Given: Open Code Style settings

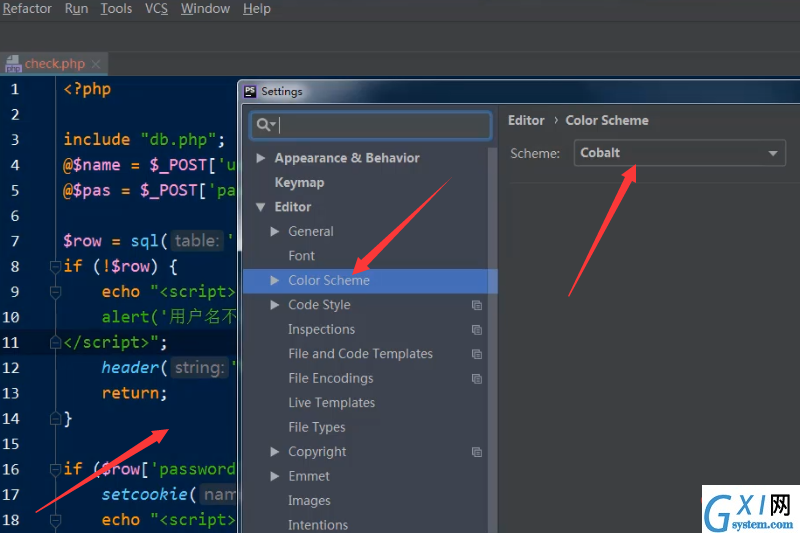Looking at the screenshot, I should (x=319, y=305).
